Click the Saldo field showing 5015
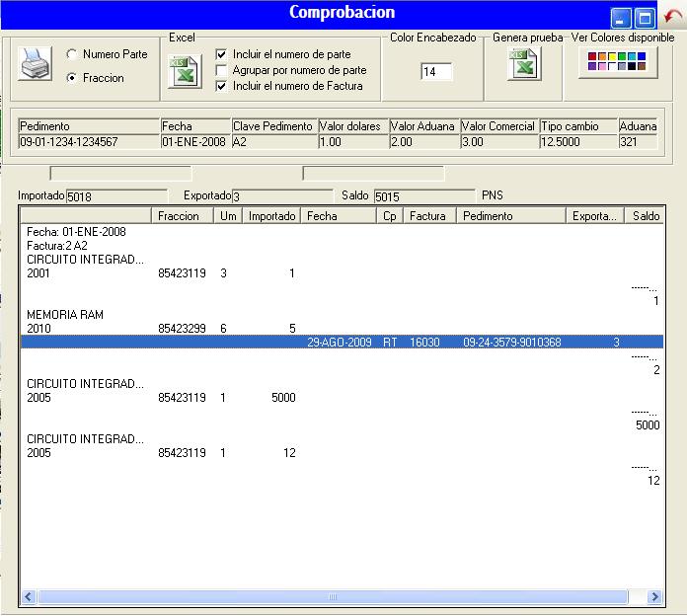Image resolution: width=687 pixels, height=616 pixels. click(x=424, y=196)
